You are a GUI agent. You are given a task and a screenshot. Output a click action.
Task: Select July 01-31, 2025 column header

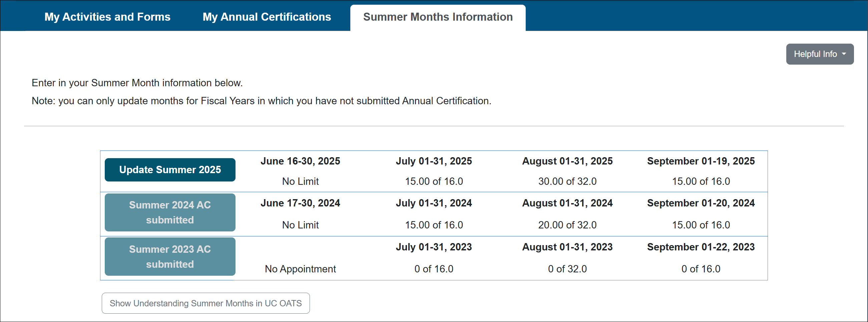tap(434, 161)
